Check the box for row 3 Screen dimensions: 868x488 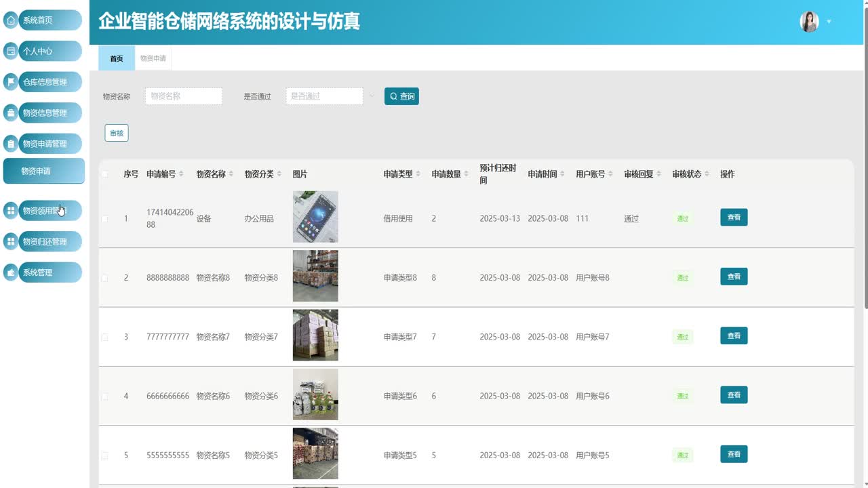tap(104, 337)
